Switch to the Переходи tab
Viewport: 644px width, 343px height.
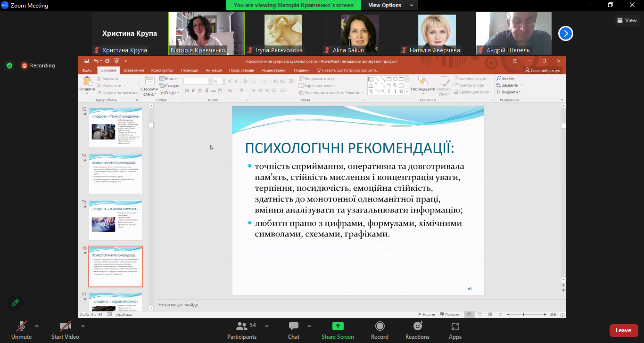[x=189, y=70]
